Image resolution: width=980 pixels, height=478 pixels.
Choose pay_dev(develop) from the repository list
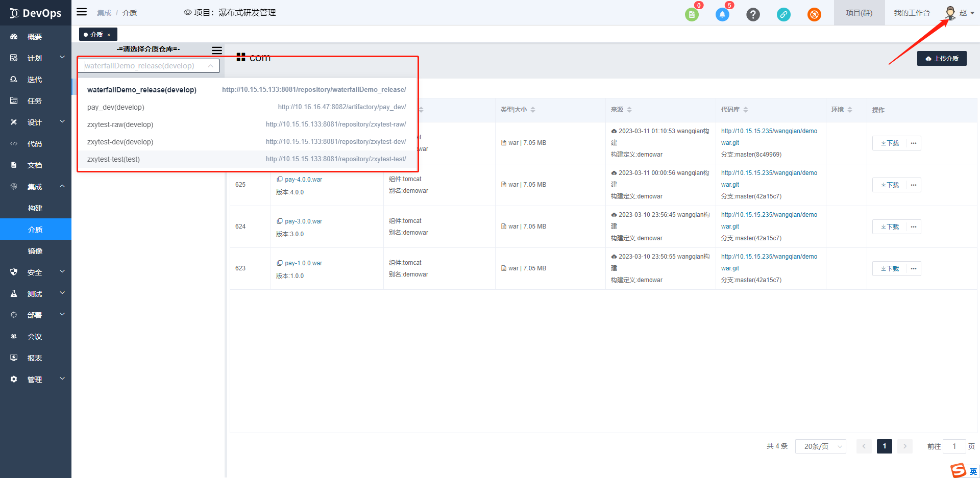[116, 107]
